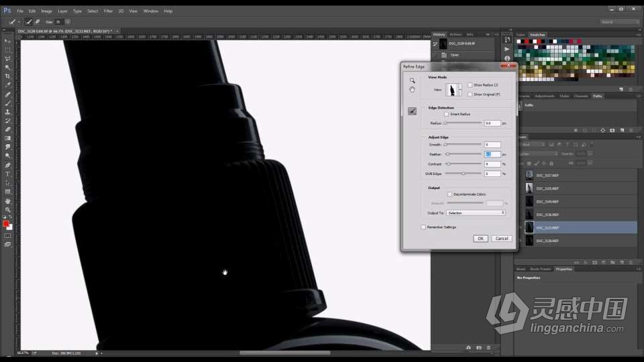Switch to the Color panel tab
Screen dimensions: 644x362
[521, 34]
